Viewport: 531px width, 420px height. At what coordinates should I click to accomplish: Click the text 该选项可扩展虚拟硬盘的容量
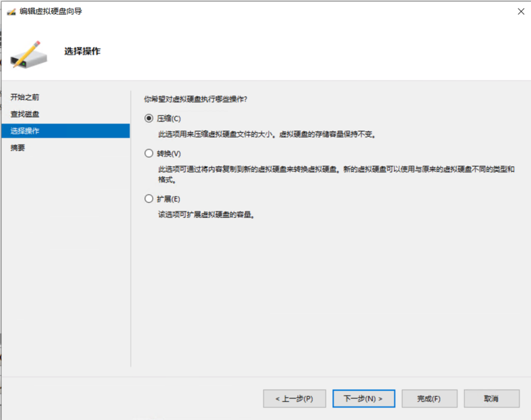tap(206, 215)
